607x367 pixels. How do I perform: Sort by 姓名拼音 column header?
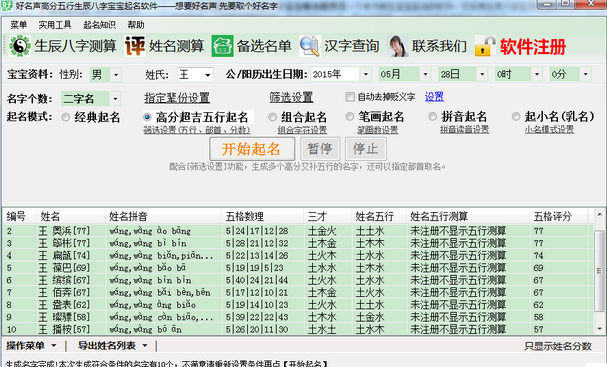[x=163, y=216]
